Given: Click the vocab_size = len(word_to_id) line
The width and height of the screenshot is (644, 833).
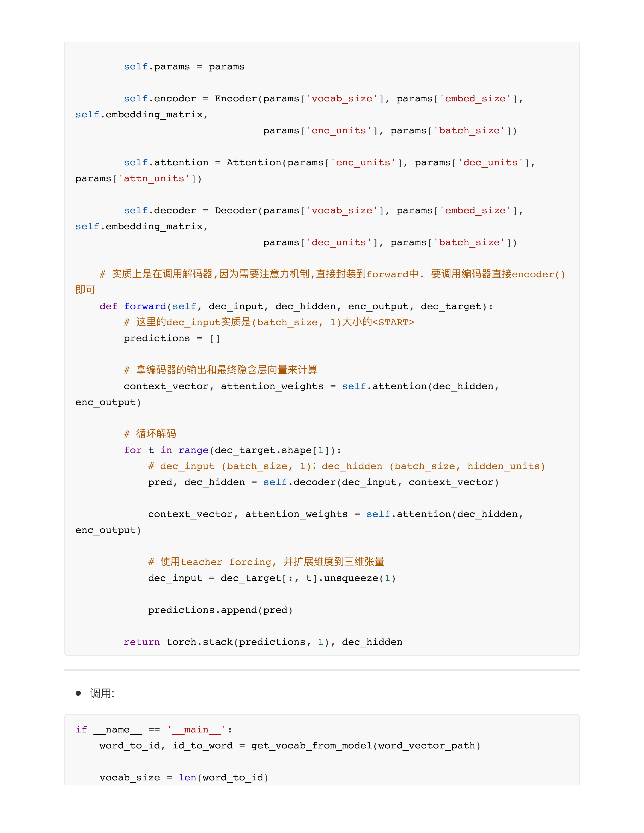Looking at the screenshot, I should (x=184, y=778).
